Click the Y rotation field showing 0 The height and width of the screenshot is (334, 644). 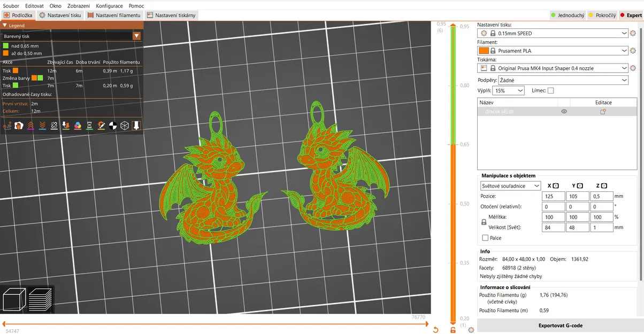pos(578,206)
